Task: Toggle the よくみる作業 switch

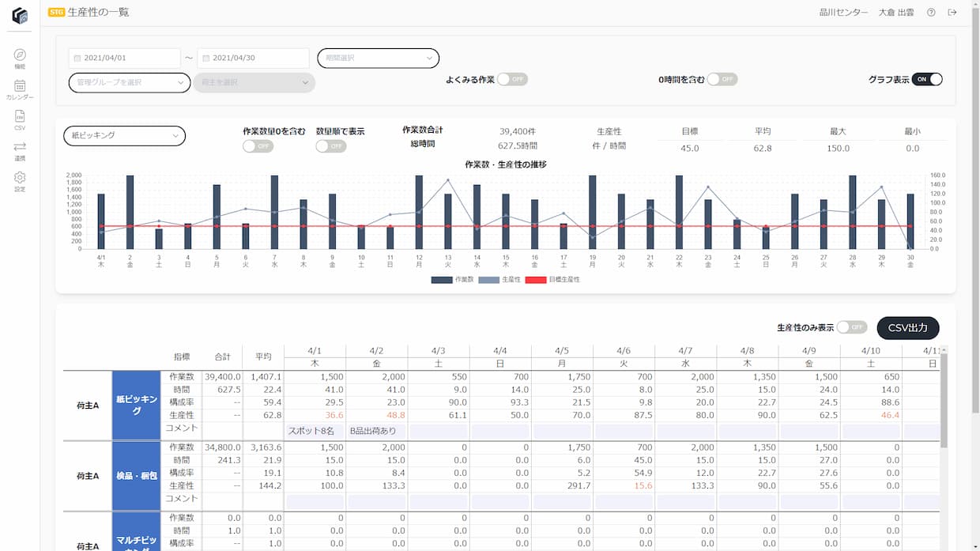Action: coord(512,79)
